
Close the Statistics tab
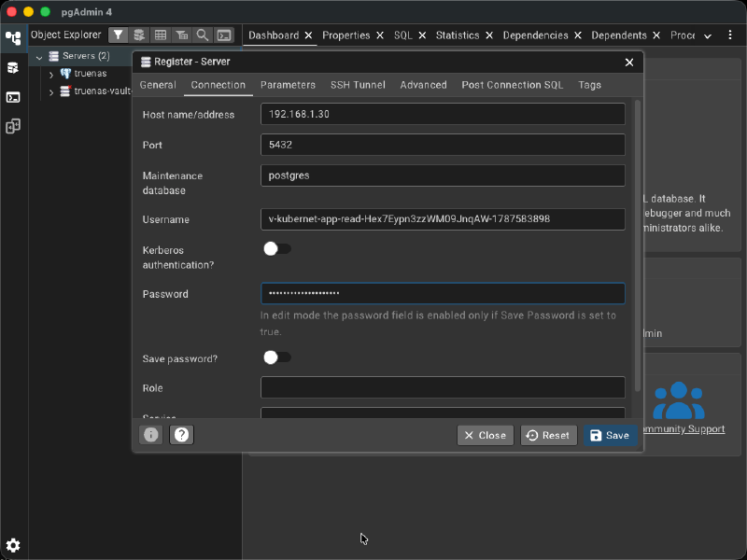[x=489, y=35]
